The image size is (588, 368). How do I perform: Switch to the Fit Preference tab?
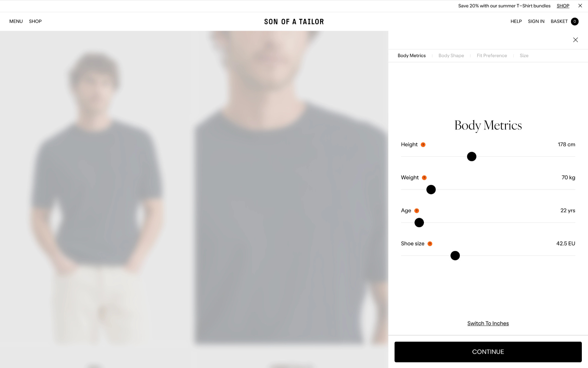pyautogui.click(x=492, y=56)
